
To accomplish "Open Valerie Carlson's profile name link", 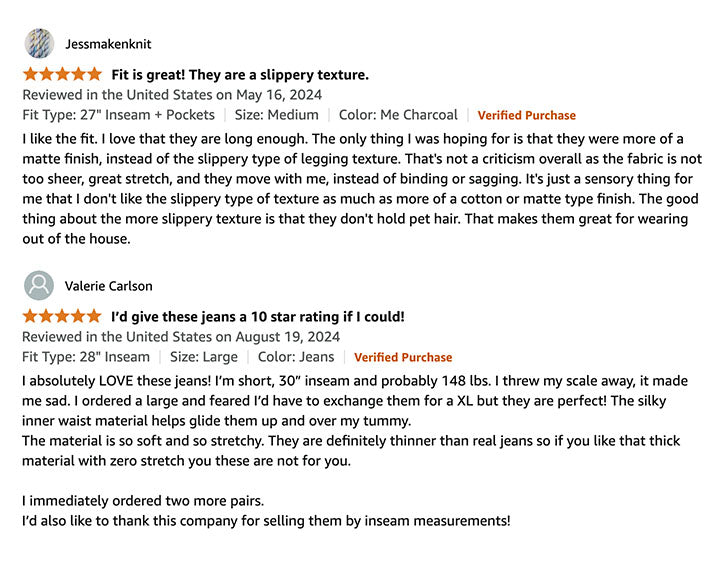I will (108, 286).
